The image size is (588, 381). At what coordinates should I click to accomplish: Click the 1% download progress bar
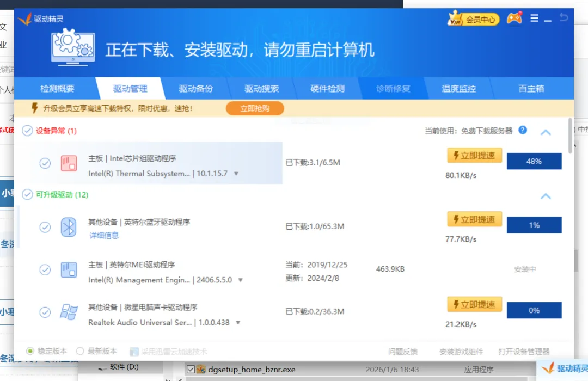tap(534, 225)
